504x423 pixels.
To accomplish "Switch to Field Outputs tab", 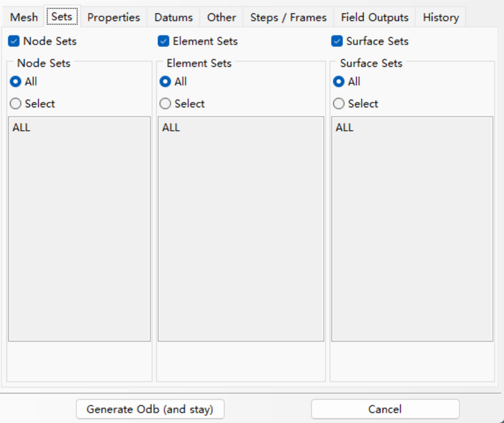I will [x=374, y=18].
